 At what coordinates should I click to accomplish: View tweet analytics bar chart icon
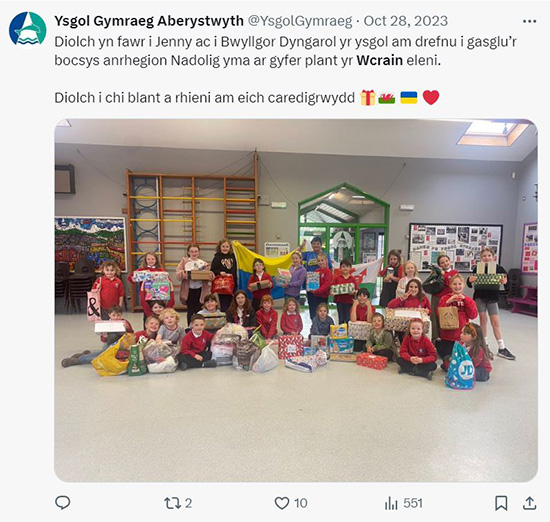391,503
